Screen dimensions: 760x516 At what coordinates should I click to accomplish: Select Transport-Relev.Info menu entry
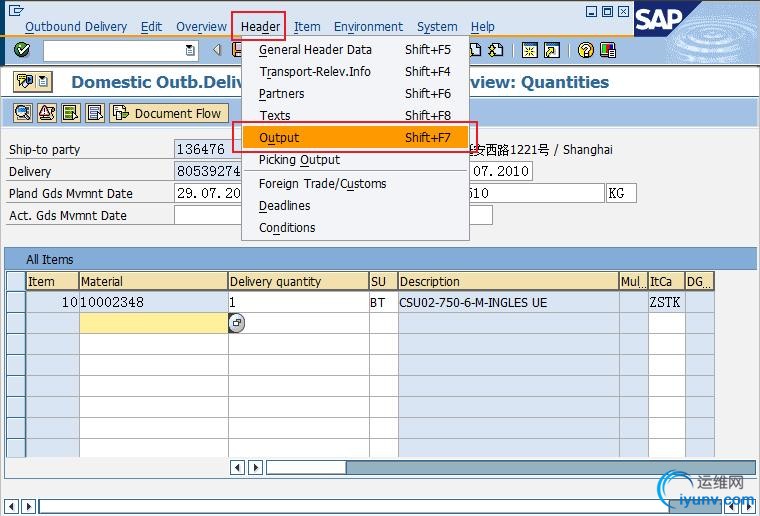[355, 72]
